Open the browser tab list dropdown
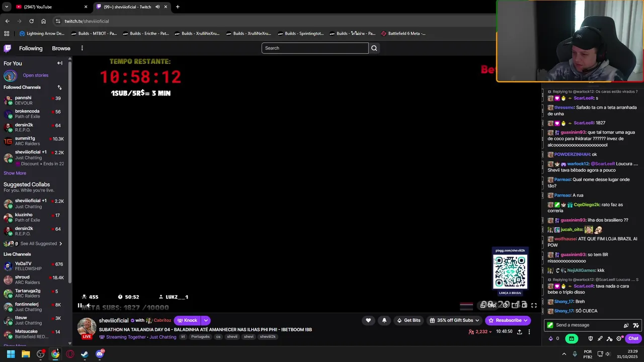644x362 pixels. click(7, 7)
